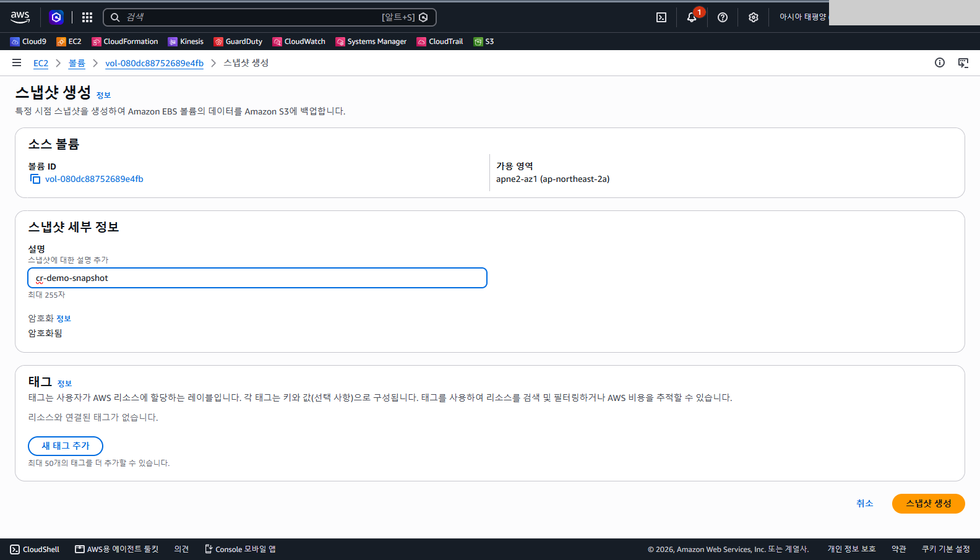The image size is (980, 560).
Task: Go to EC2 in the breadcrumb
Action: pos(41,63)
